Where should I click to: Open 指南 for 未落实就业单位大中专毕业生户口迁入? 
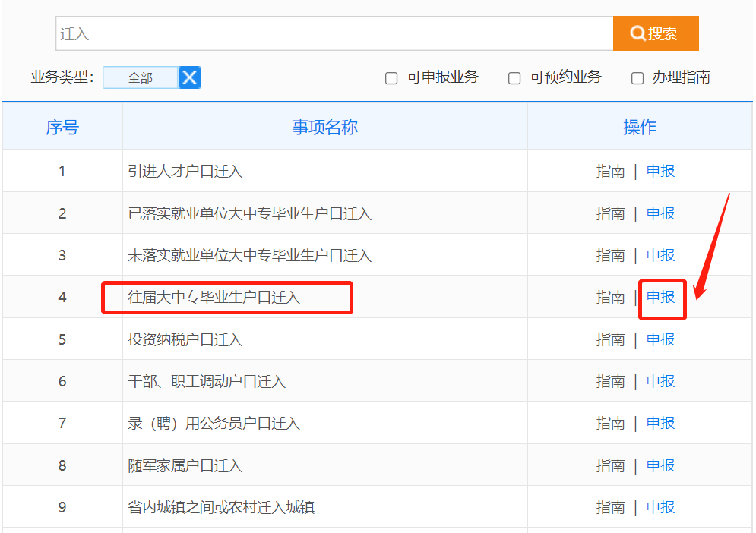pos(611,255)
